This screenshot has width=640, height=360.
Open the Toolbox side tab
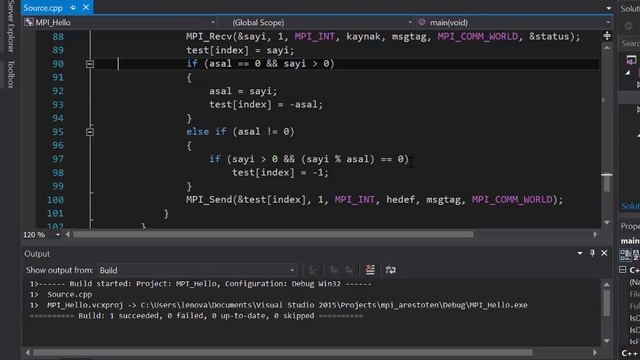(11, 74)
